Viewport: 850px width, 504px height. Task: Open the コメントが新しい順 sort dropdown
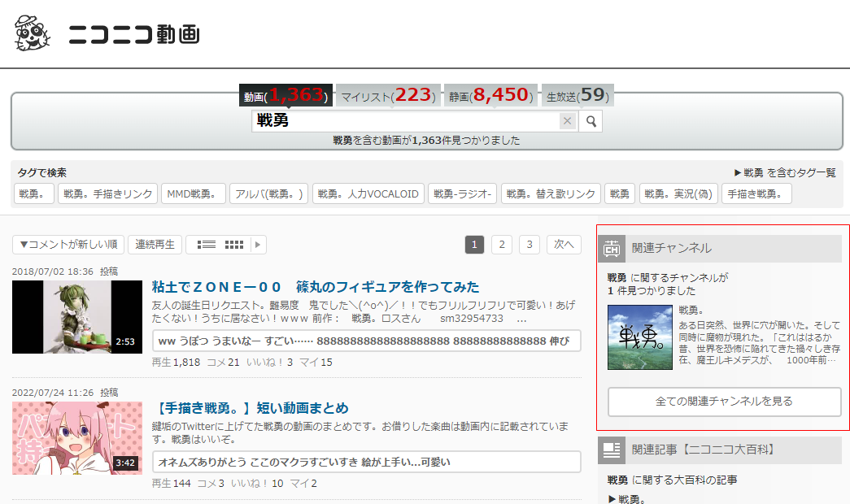tap(68, 245)
